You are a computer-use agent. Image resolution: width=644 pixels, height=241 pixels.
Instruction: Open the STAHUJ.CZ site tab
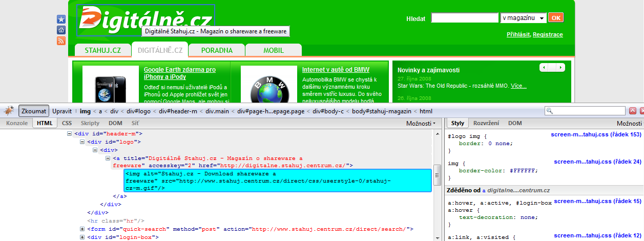103,50
